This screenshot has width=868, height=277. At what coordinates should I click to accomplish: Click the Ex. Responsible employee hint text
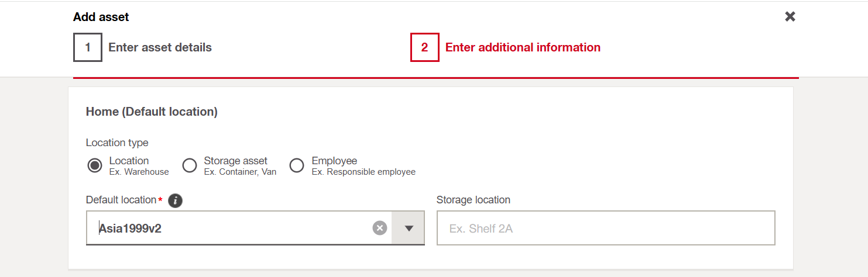pos(363,172)
